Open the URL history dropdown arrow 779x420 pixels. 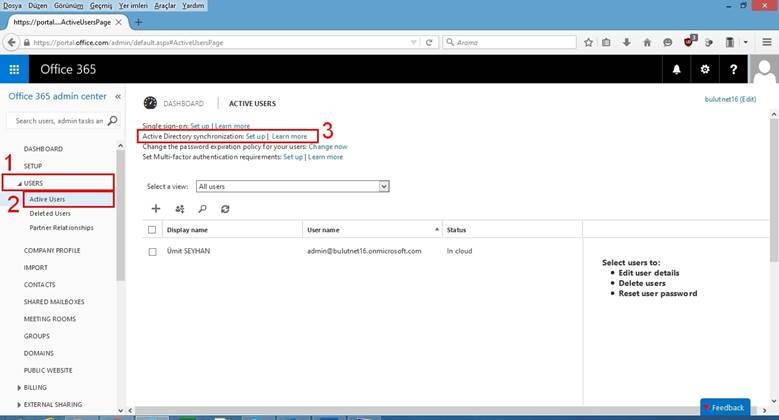click(x=413, y=42)
